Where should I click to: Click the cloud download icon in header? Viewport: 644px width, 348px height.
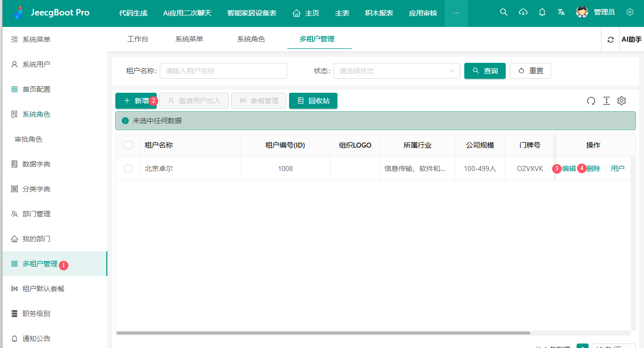click(x=523, y=12)
